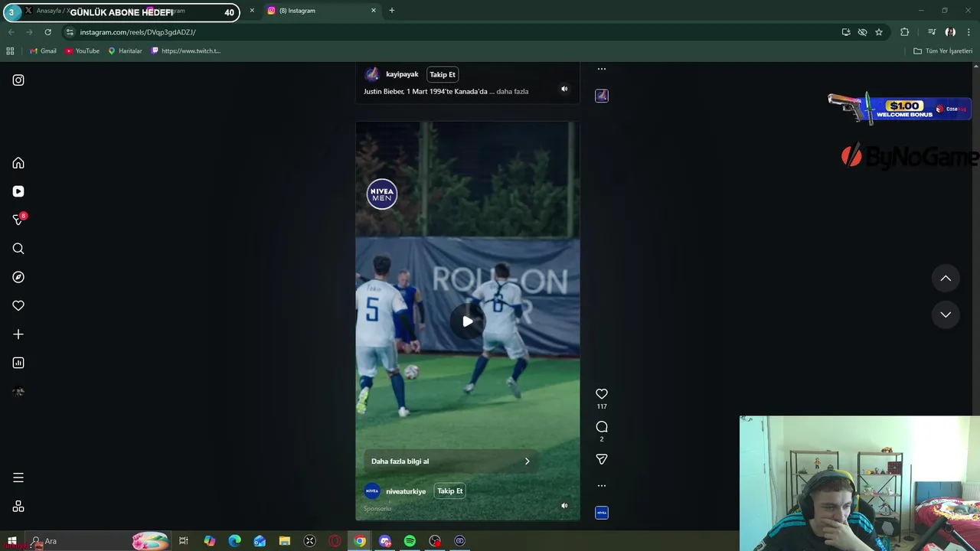Mute the sound on the Nivea reel
This screenshot has height=551, width=980.
[x=564, y=505]
